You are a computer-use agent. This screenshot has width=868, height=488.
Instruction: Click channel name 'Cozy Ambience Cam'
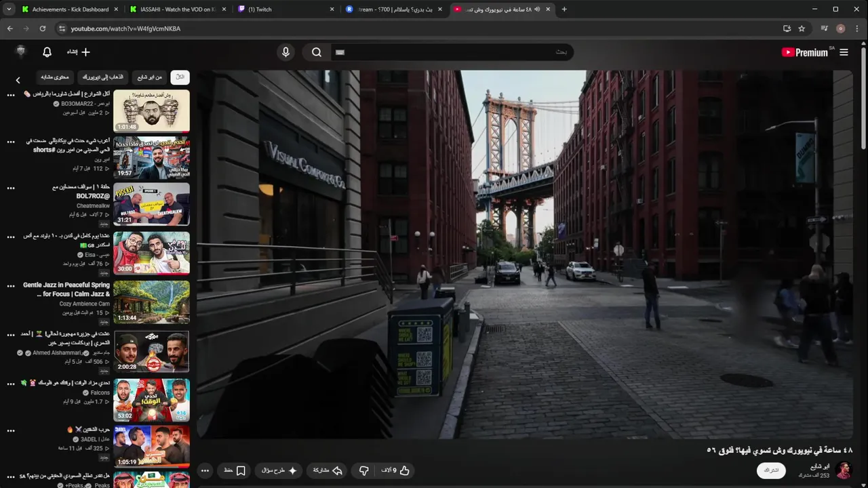84,304
